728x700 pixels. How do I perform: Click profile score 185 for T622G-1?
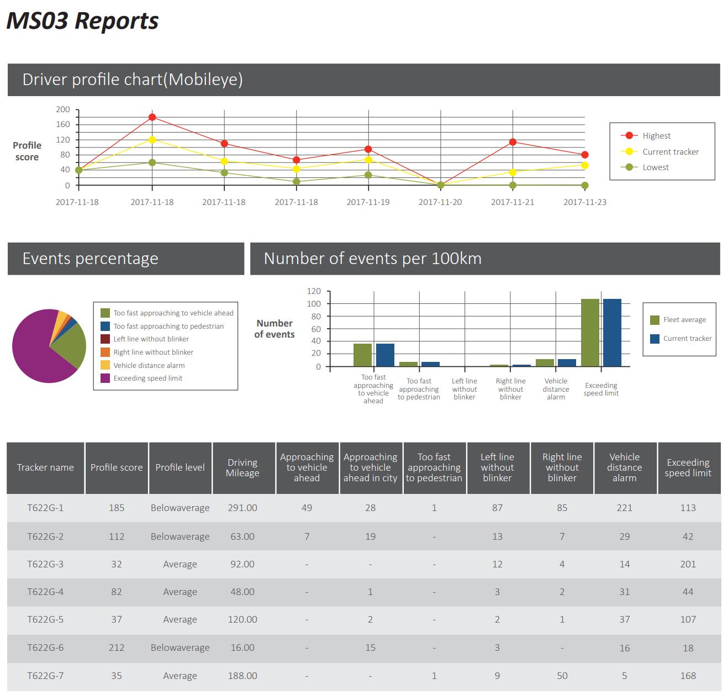tap(117, 508)
